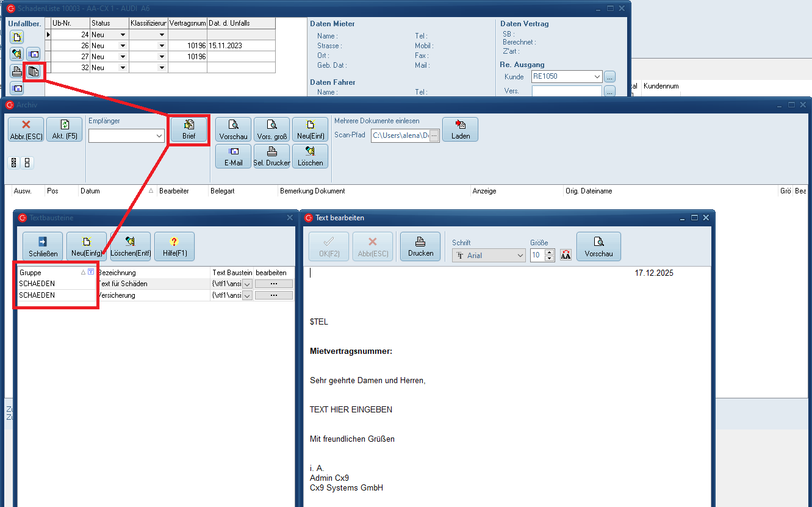This screenshot has width=812, height=507.
Task: Click Sel. Drucker printer selection button
Action: point(271,156)
